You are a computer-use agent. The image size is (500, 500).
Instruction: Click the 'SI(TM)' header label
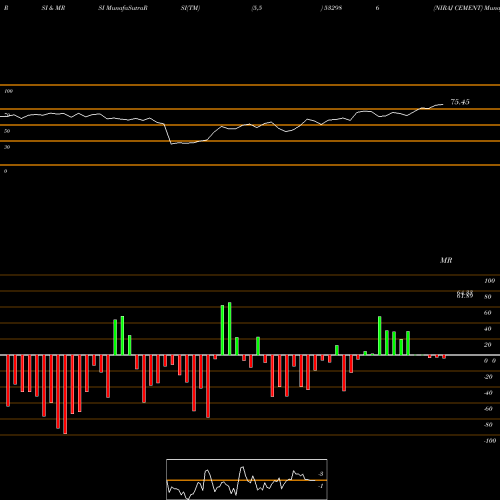coord(190,8)
